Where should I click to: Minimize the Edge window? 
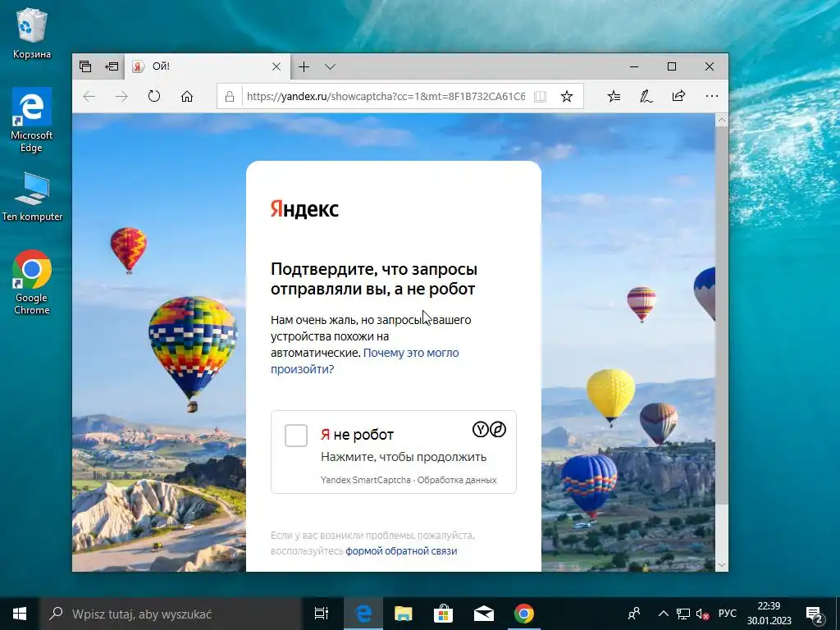click(x=634, y=66)
